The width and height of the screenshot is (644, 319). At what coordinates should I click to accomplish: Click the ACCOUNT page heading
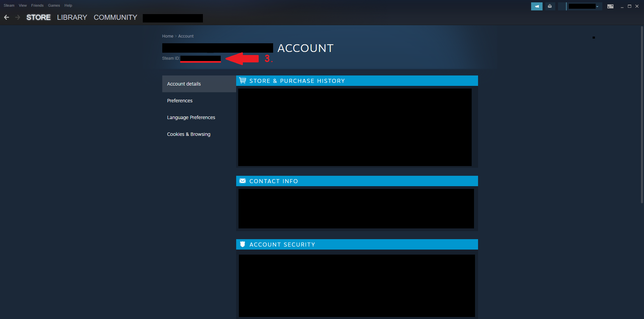305,48
